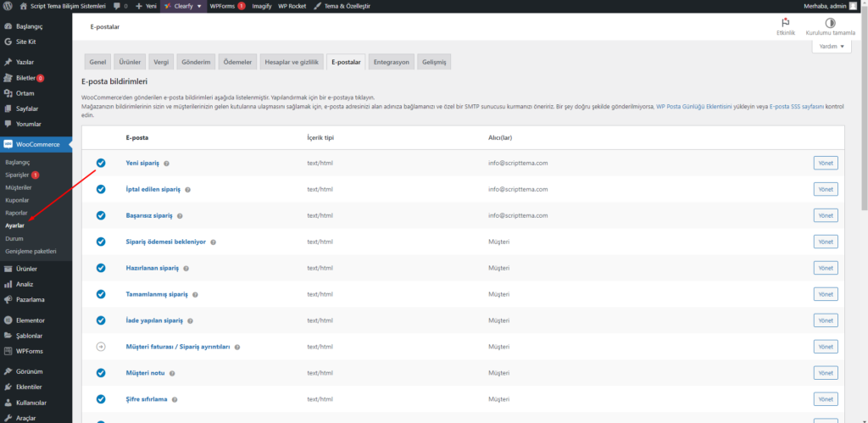Switch to the Ödemeler settings tab
Screen dimensions: 868x423
pyautogui.click(x=237, y=62)
